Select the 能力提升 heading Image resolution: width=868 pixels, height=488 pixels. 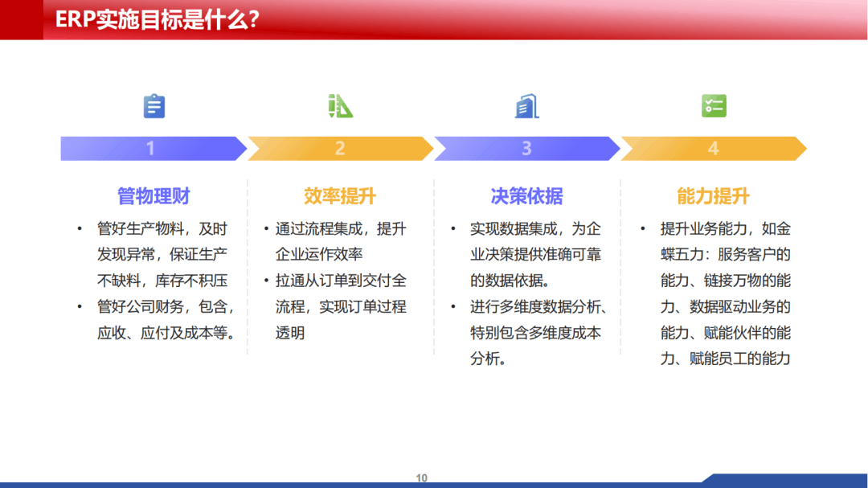pos(713,196)
